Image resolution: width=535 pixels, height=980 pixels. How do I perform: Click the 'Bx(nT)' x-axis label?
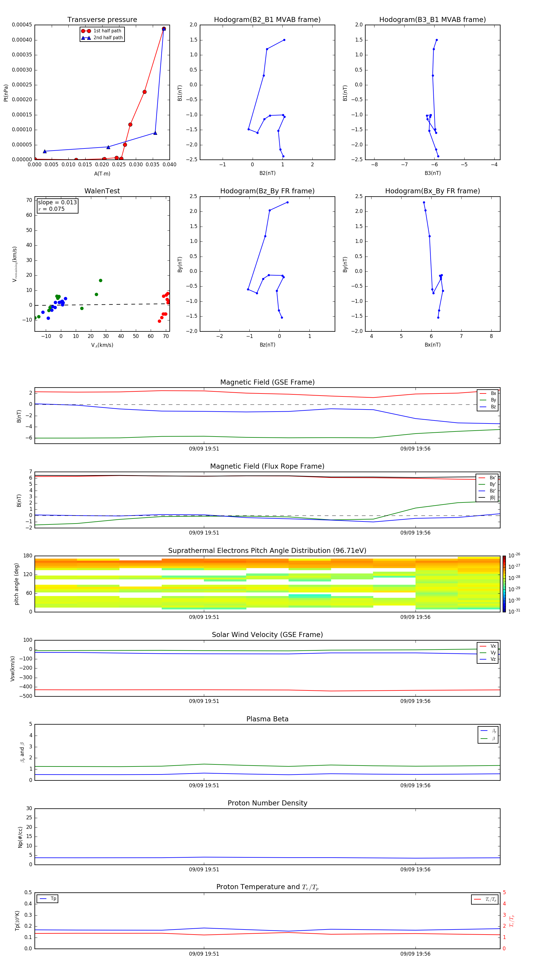pos(432,345)
